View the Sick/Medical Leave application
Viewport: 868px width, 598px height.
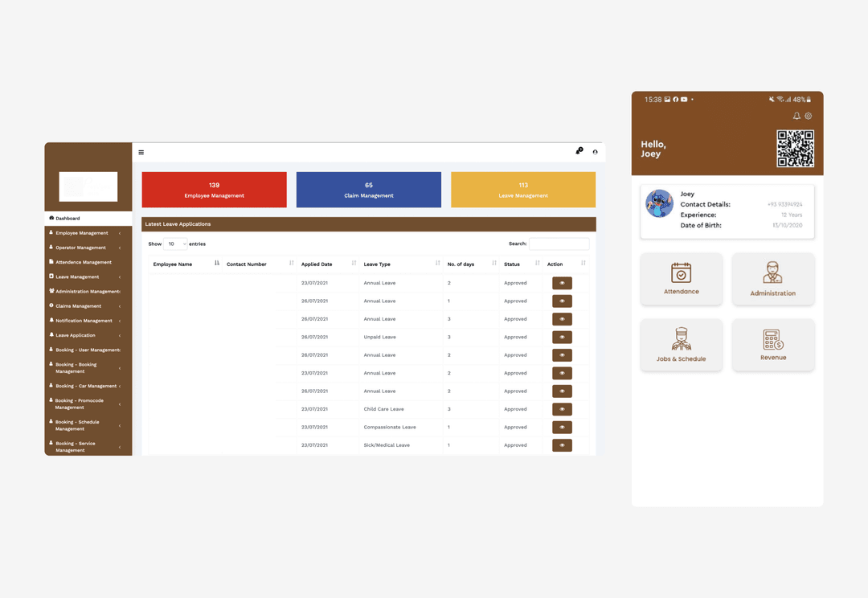[x=562, y=445]
